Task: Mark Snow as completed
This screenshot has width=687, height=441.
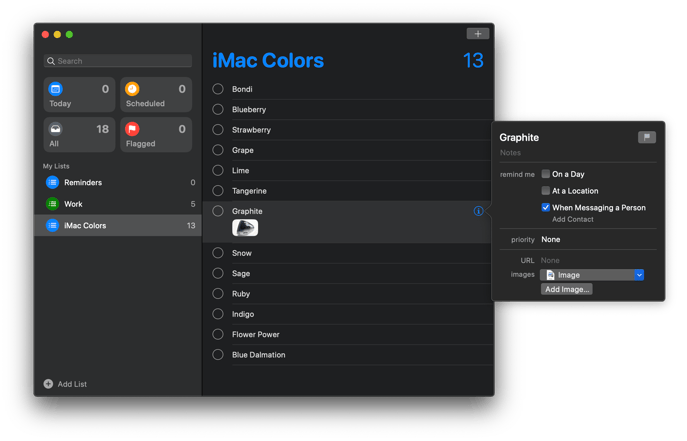Action: pyautogui.click(x=218, y=253)
